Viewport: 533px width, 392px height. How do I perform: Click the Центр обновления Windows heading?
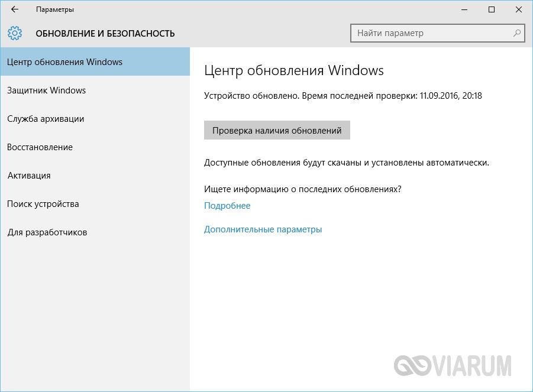point(293,70)
